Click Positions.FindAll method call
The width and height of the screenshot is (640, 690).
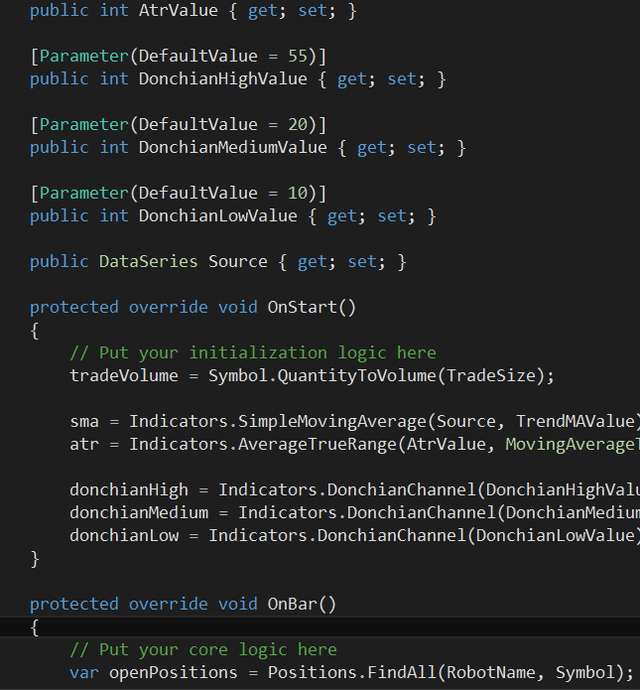352,673
